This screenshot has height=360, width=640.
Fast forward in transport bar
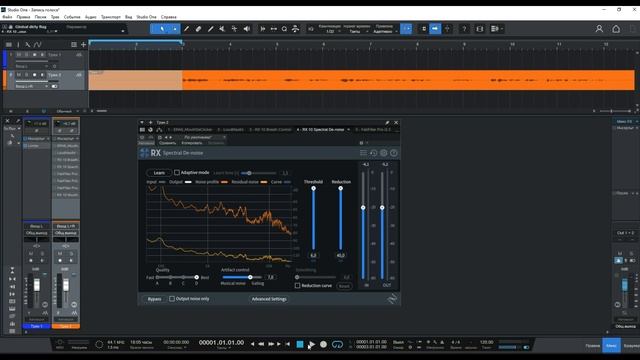coord(271,344)
